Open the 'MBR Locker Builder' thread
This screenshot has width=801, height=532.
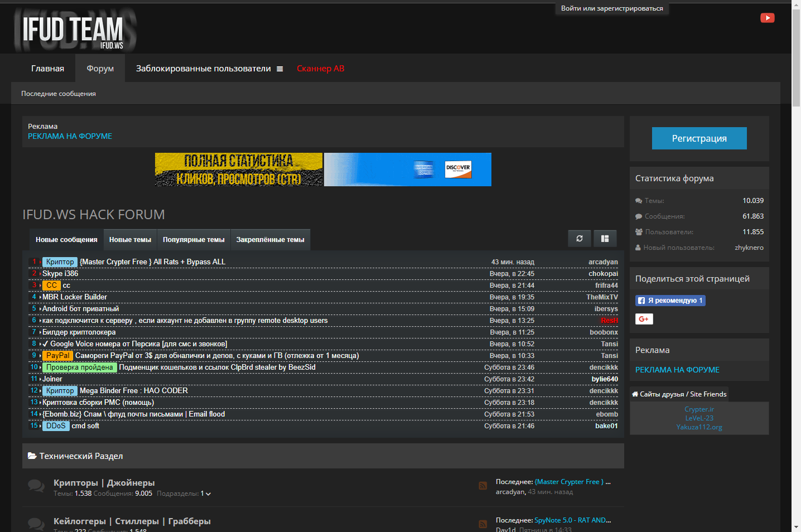75,297
